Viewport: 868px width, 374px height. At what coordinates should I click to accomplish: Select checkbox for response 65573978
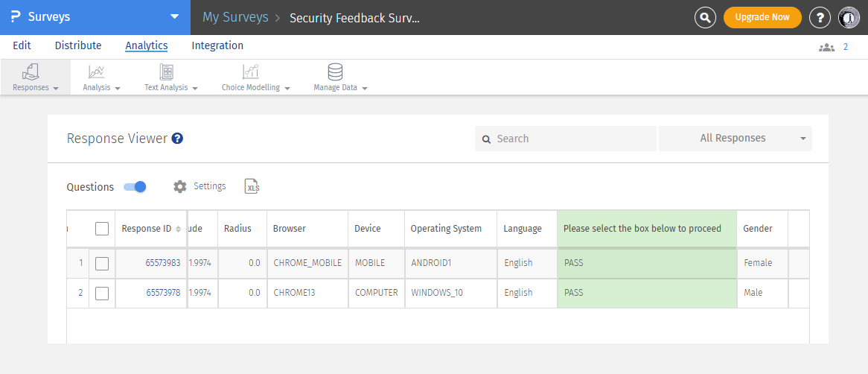[102, 293]
